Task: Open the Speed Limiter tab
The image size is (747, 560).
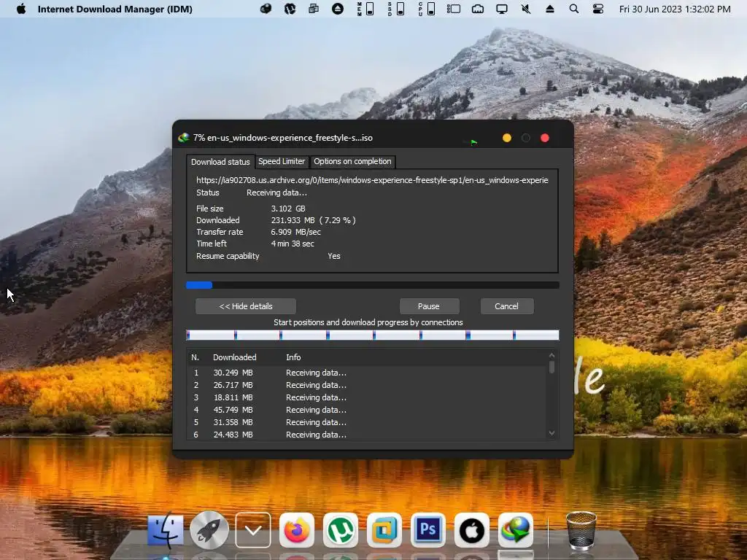Action: (282, 161)
